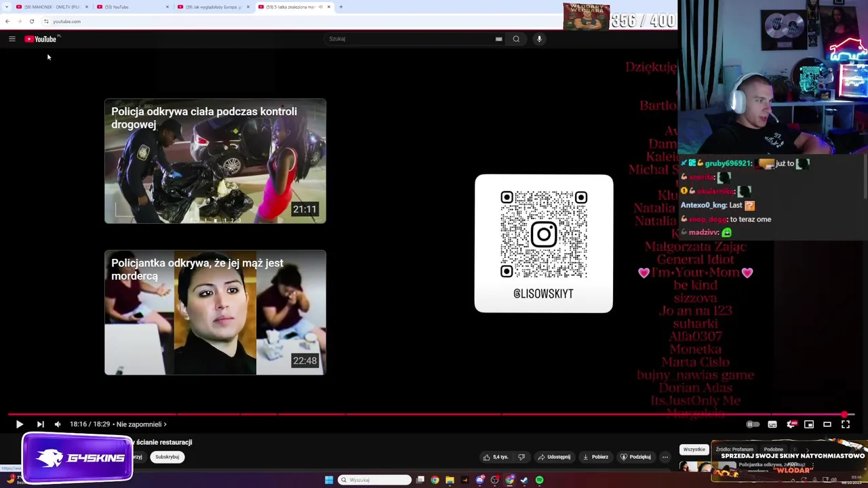This screenshot has height=488, width=868.
Task: Open the on-screen keyboard in the search box
Action: tap(498, 39)
